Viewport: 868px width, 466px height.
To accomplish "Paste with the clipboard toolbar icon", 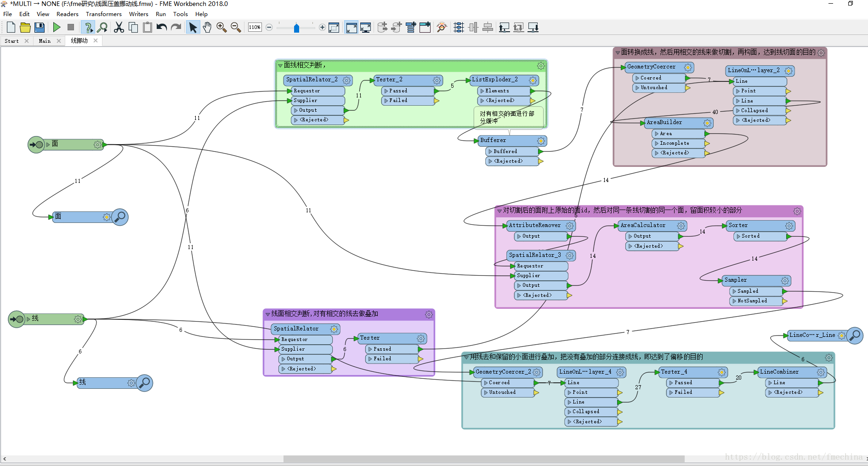I will pyautogui.click(x=148, y=28).
